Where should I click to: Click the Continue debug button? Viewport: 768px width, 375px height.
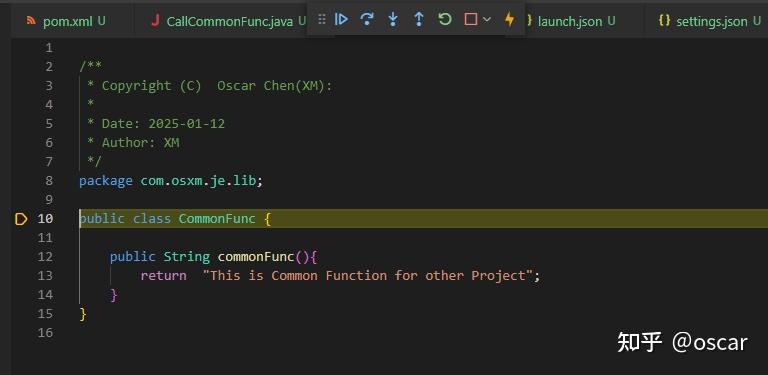click(341, 19)
